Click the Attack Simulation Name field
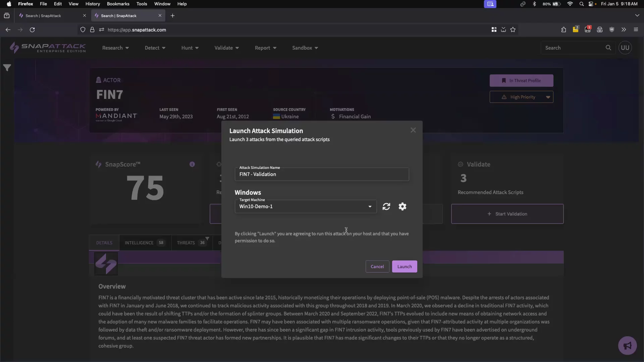 pos(321,174)
